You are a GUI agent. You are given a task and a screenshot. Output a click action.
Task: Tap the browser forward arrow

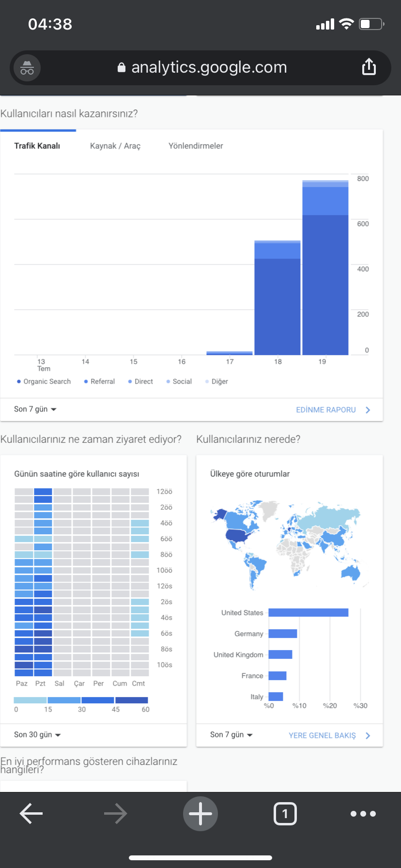[x=116, y=813]
